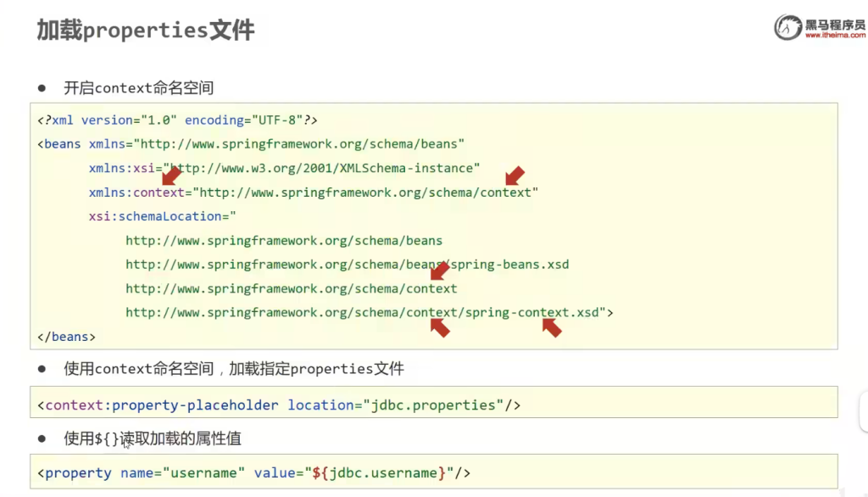Image resolution: width=868 pixels, height=497 pixels.
Task: Click the bullet beside 使用context命名空间
Action: pyautogui.click(x=41, y=369)
